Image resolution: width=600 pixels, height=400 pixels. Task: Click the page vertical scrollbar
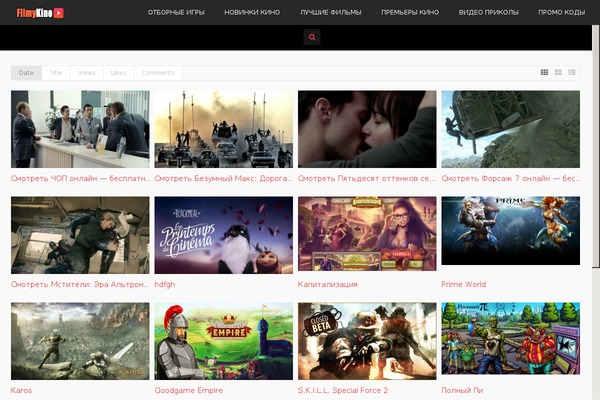tap(596, 145)
